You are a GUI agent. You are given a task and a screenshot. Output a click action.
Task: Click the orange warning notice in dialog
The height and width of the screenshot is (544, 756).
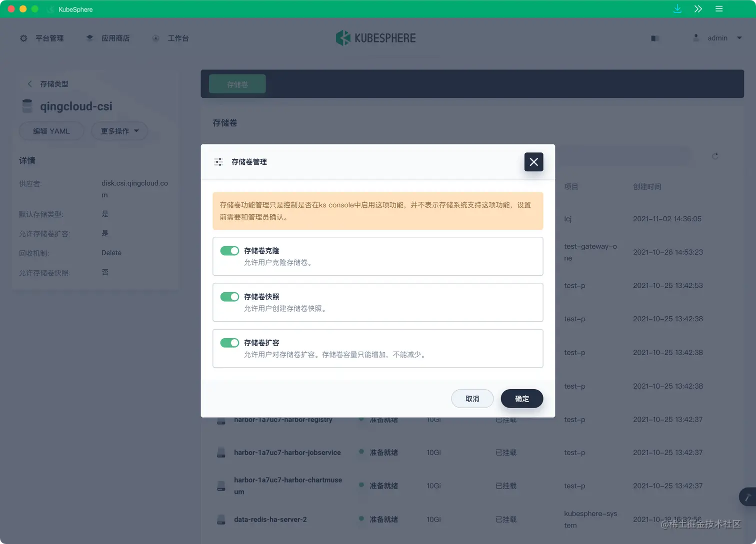point(377,211)
